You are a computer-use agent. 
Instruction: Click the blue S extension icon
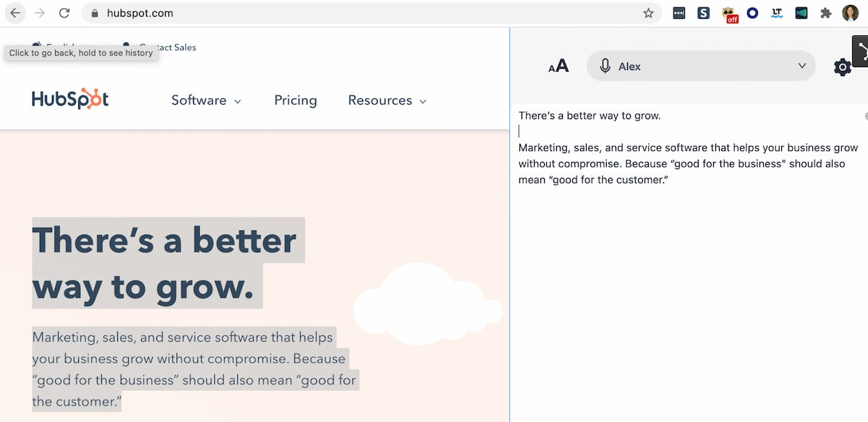coord(704,13)
